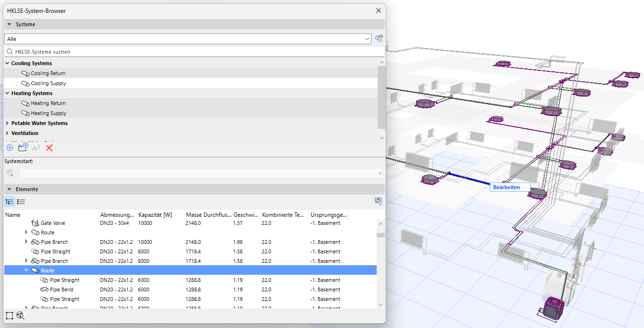Delete the system with the red X icon
This screenshot has height=328, width=644.
click(x=49, y=148)
